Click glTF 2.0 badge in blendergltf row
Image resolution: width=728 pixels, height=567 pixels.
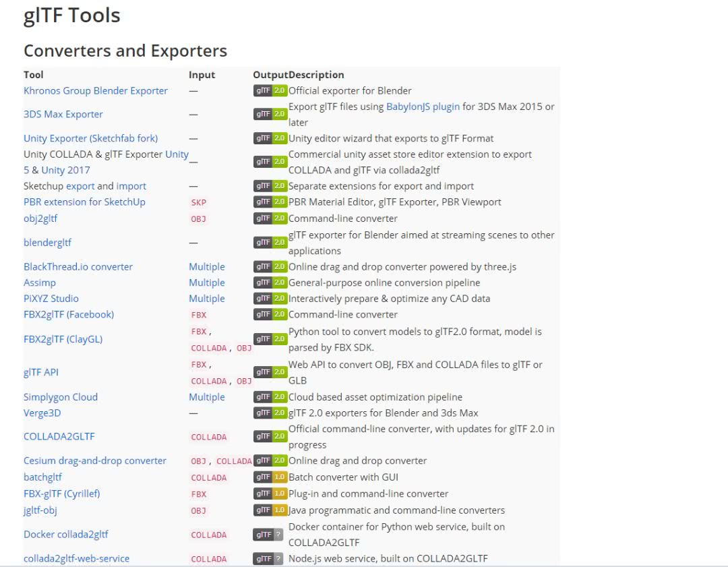[270, 243]
